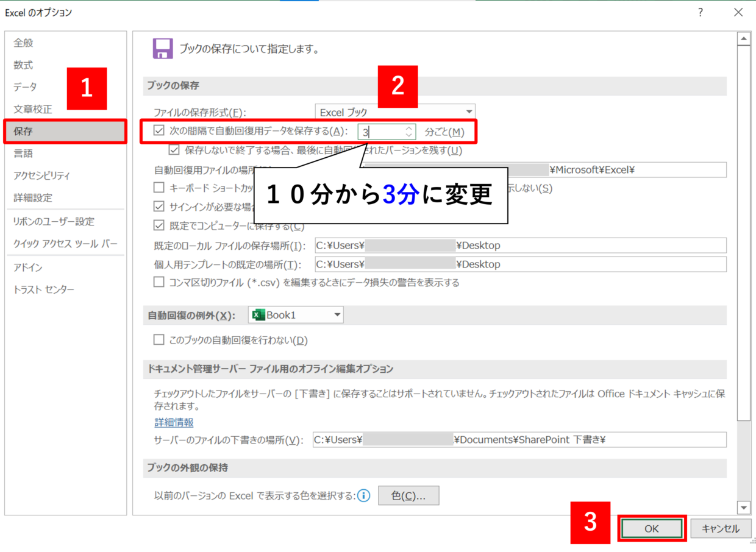This screenshot has width=756, height=552.
Task: Click the help question mark icon
Action: pos(701,12)
